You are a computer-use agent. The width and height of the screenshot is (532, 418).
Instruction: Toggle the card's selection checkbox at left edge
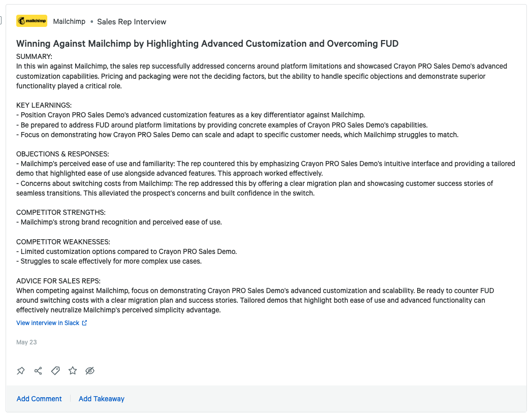(x=1, y=20)
